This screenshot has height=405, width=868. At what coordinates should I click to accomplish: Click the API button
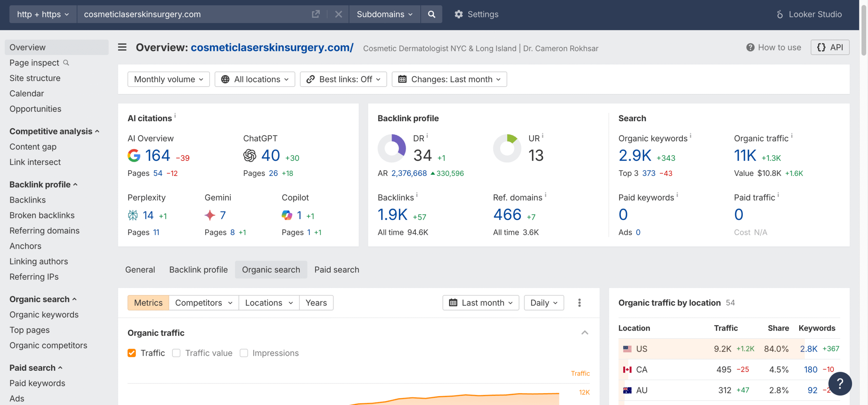pos(830,47)
